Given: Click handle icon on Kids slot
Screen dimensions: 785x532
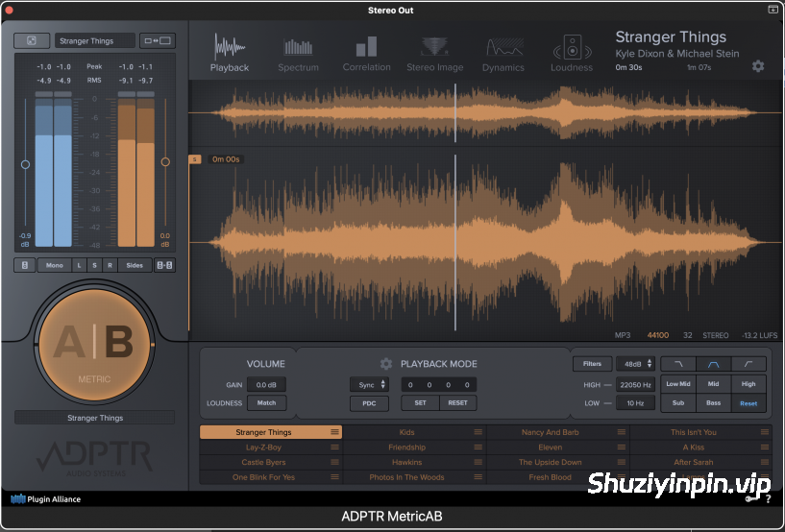Looking at the screenshot, I should 478,432.
